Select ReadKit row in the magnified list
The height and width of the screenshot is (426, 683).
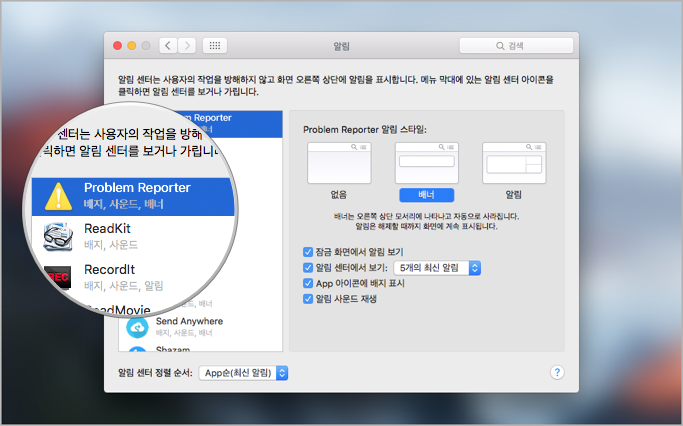pyautogui.click(x=133, y=237)
